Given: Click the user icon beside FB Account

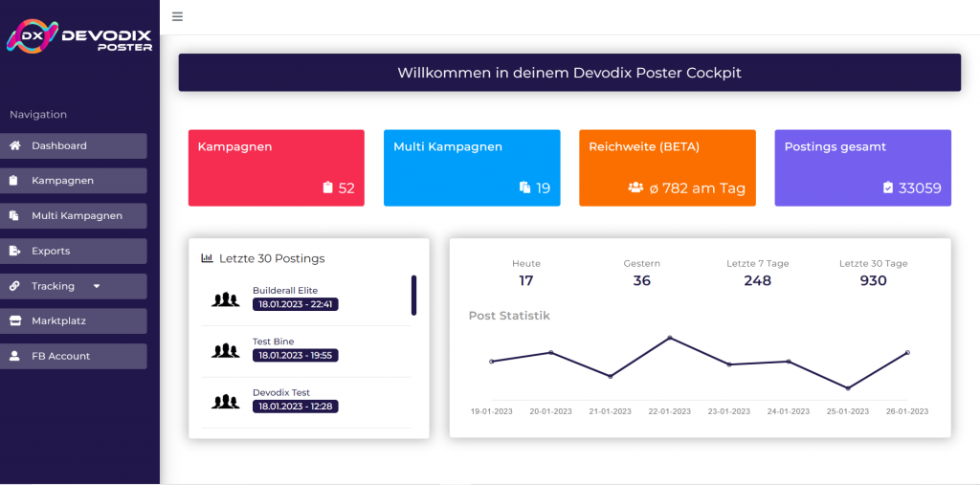Looking at the screenshot, I should (x=14, y=356).
